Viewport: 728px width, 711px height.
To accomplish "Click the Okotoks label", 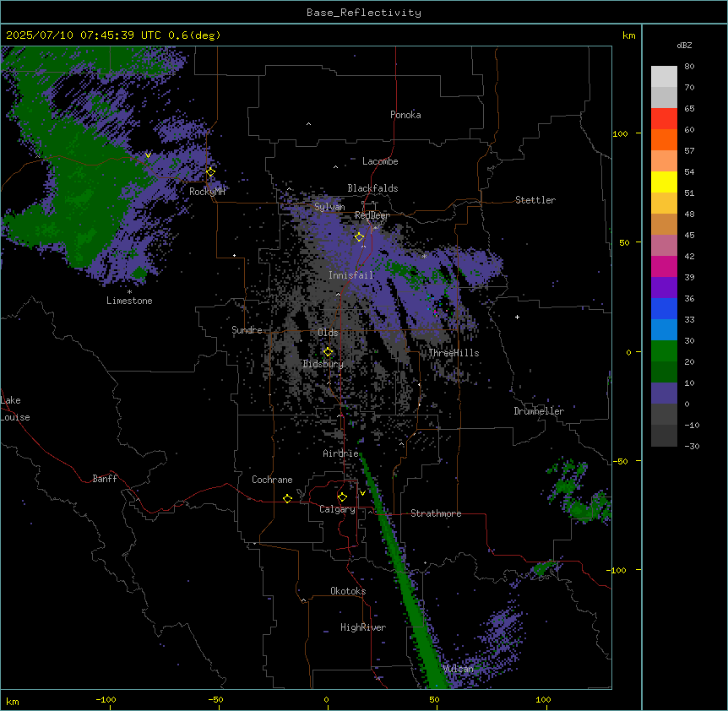I will point(348,591).
